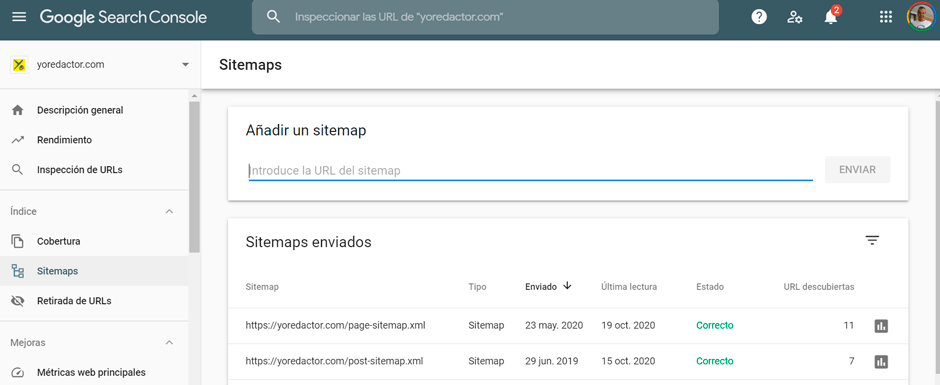Click the Última lectura column header
The height and width of the screenshot is (385, 940).
629,287
